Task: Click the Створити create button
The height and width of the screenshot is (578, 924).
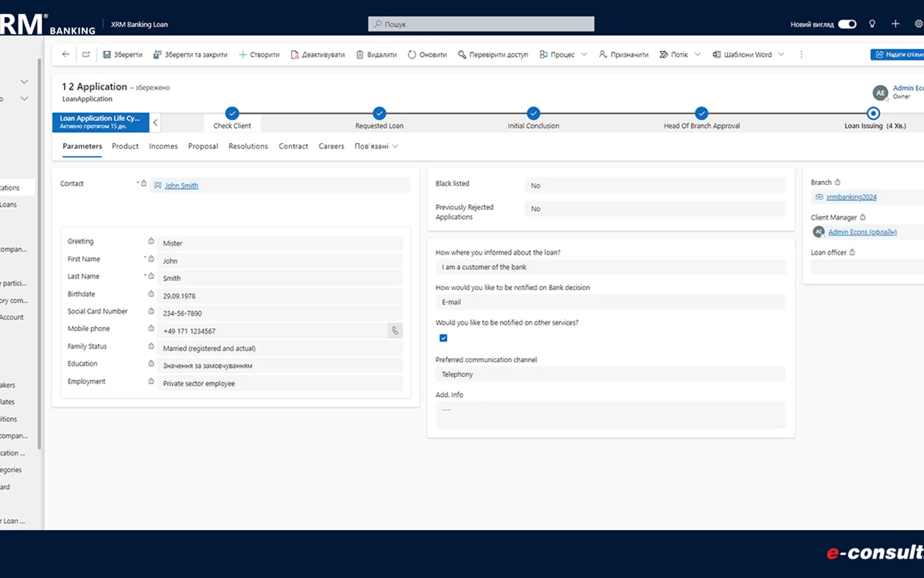Action: 259,54
